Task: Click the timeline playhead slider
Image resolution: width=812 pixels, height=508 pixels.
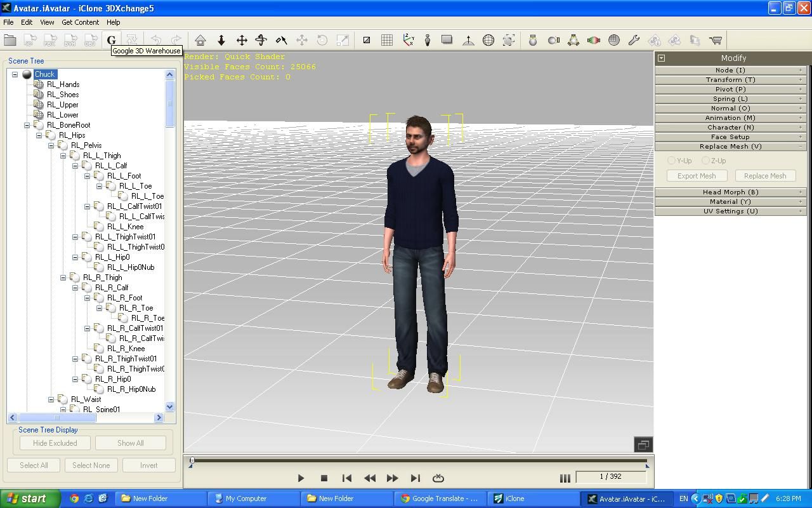Action: [x=192, y=460]
